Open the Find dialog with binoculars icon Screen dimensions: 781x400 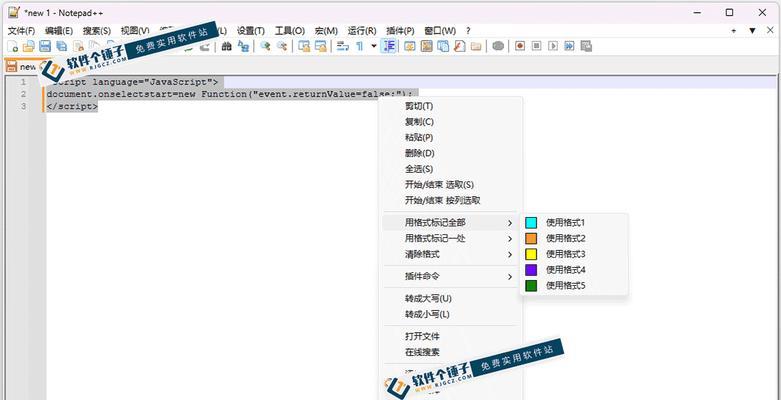227,46
